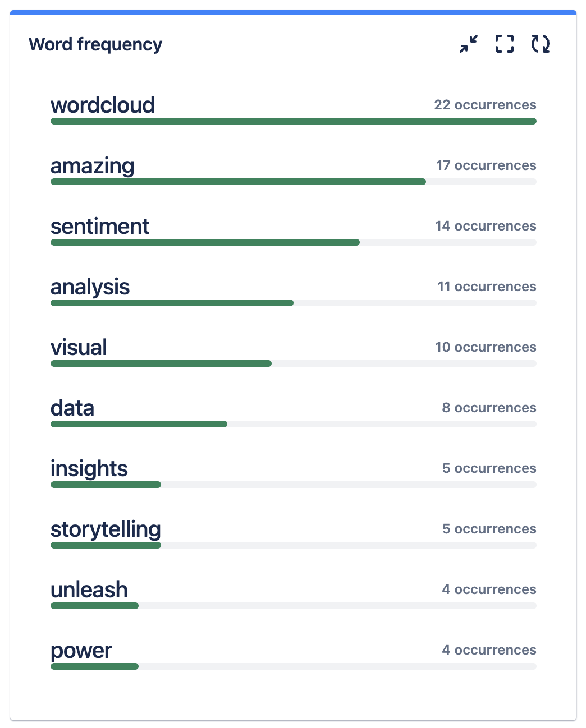
Task: Select the word 'wordcloud' entry
Action: coord(103,105)
